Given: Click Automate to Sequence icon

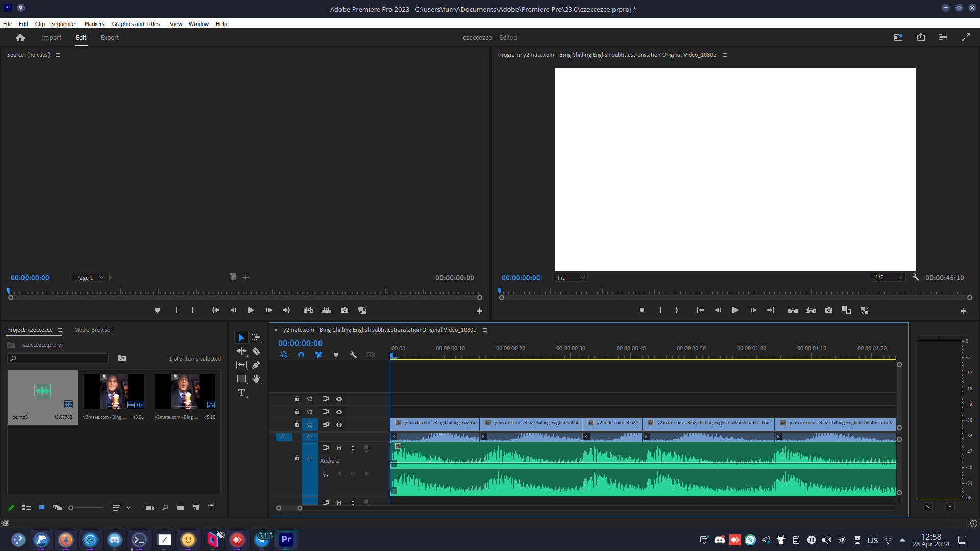Looking at the screenshot, I should pos(150,507).
